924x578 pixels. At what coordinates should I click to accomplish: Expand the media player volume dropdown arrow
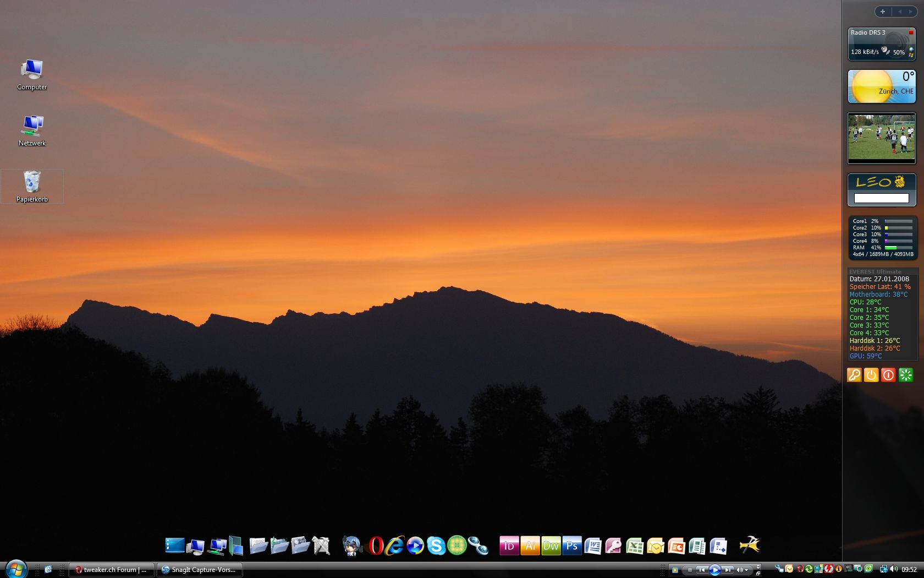pyautogui.click(x=746, y=570)
